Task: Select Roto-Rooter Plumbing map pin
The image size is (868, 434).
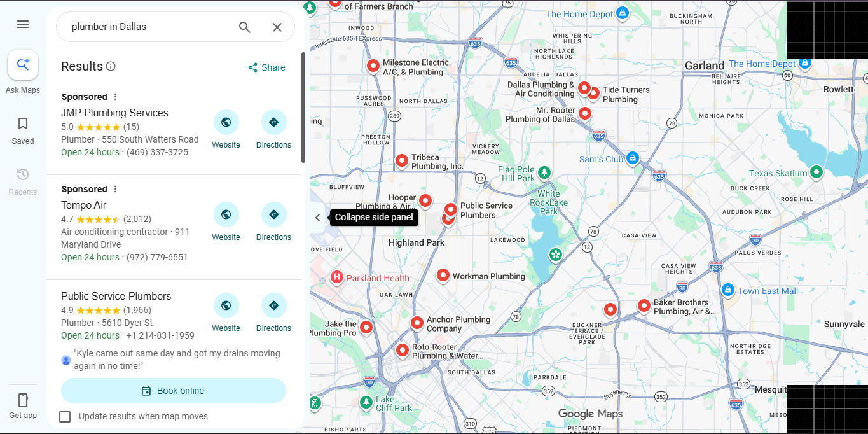Action: (402, 349)
